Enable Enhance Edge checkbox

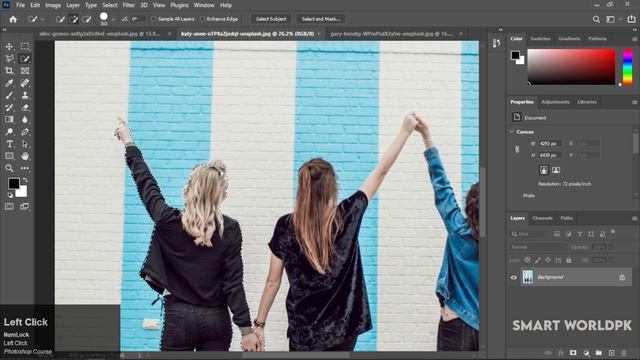pos(203,19)
